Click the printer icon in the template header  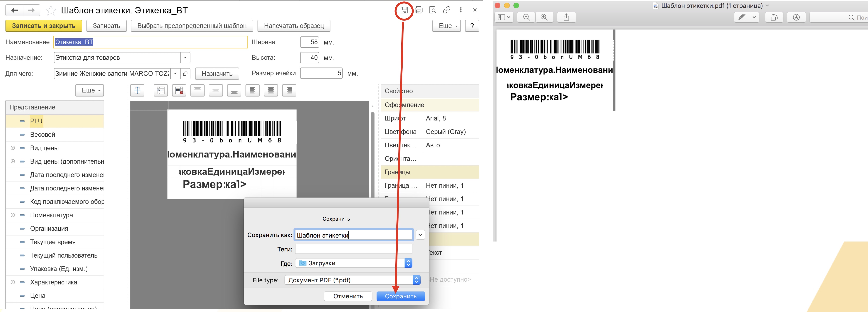pyautogui.click(x=418, y=10)
